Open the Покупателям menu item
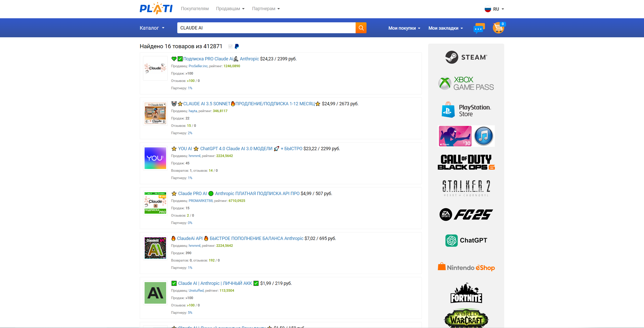Image resolution: width=644 pixels, height=328 pixels. (x=195, y=9)
